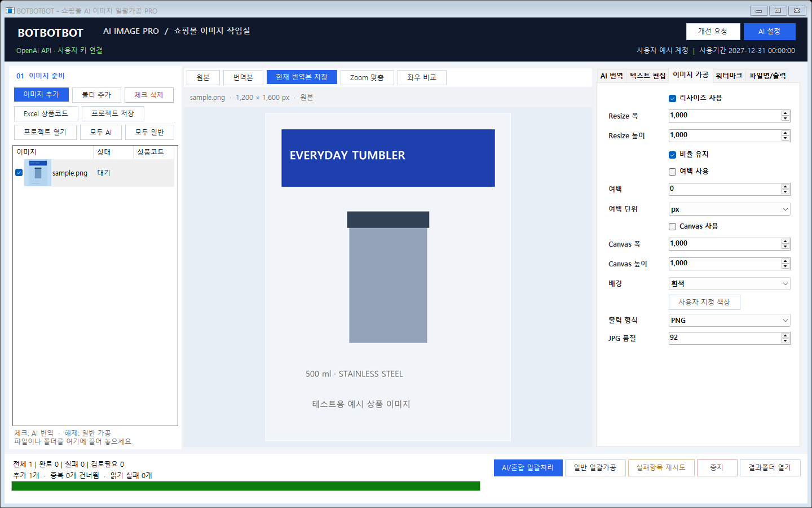Click the 이미지 추가 button
The width and height of the screenshot is (812, 508).
(41, 95)
